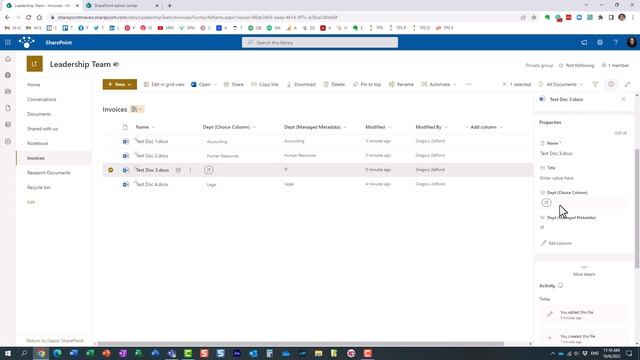Click the Word file icon for Test Doc 4.docx
Viewport: 640px width, 360px height.
[x=126, y=184]
